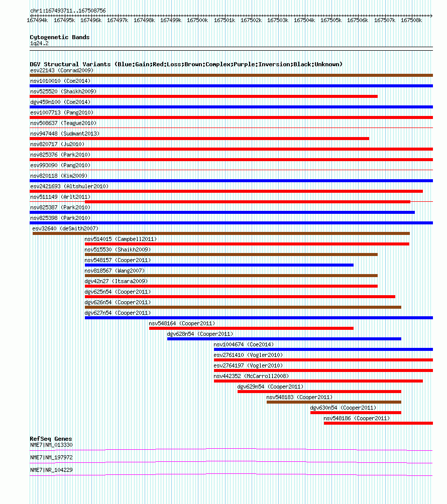Select the brown esv32640 complex bar
The height and width of the screenshot is (504, 447).
[x=221, y=233]
